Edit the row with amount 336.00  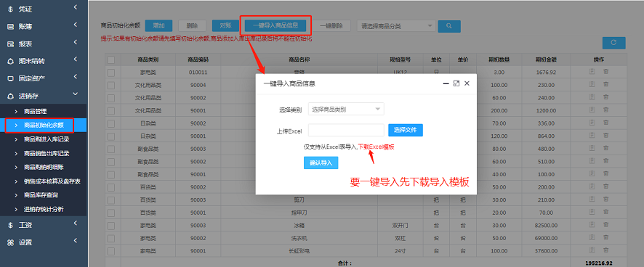[x=592, y=123]
